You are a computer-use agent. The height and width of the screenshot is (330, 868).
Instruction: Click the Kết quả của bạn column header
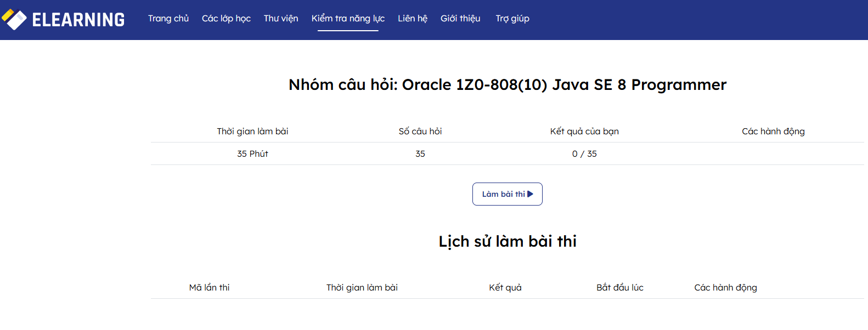click(584, 132)
